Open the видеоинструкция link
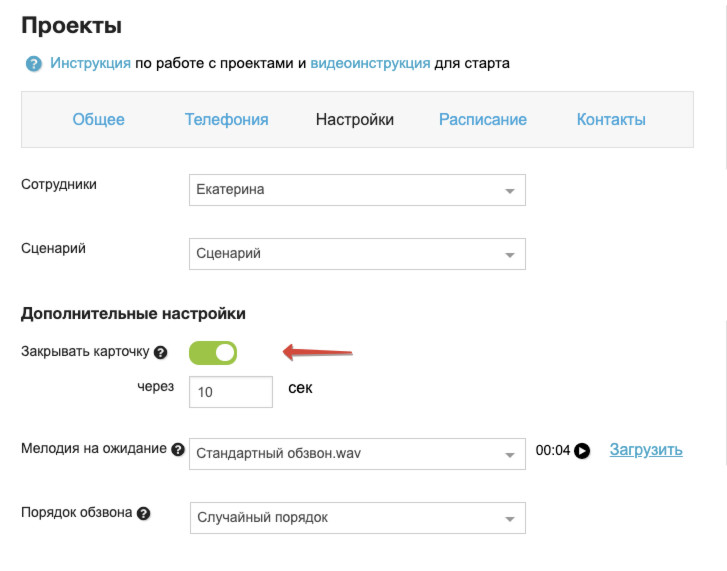Screen dimensions: 727x571 [x=370, y=64]
